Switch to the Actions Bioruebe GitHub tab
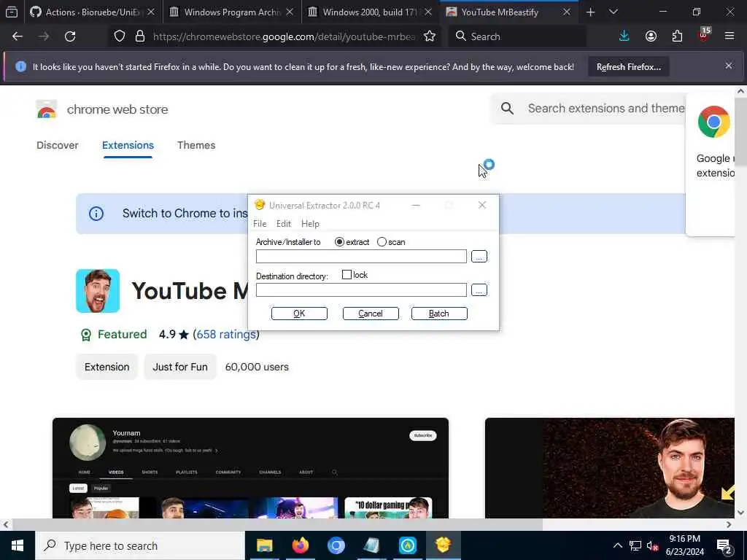747x560 pixels. tap(93, 12)
